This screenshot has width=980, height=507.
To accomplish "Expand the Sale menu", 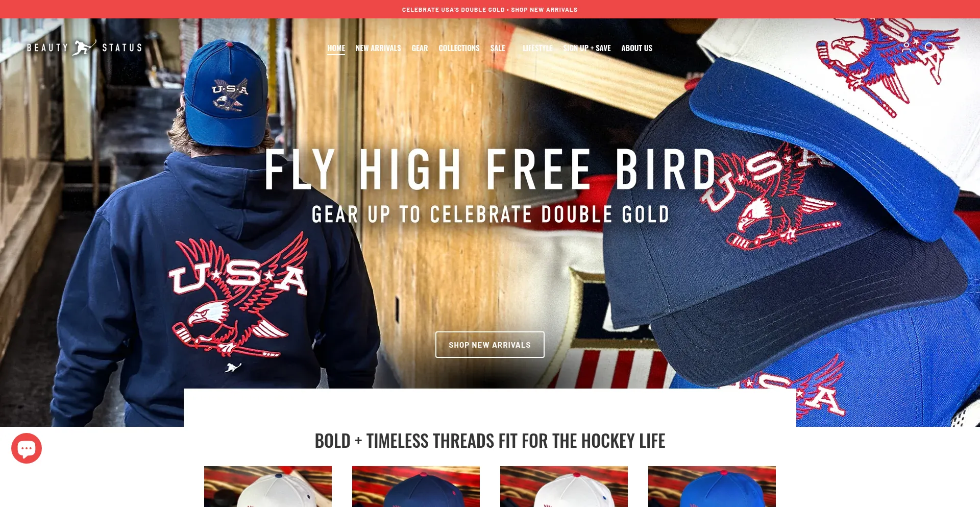I will tap(498, 48).
